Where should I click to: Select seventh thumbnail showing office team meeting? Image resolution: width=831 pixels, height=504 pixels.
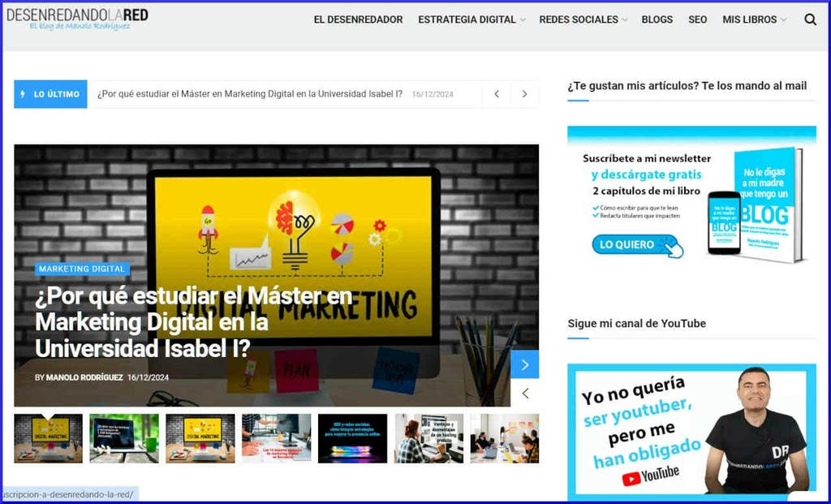click(505, 438)
